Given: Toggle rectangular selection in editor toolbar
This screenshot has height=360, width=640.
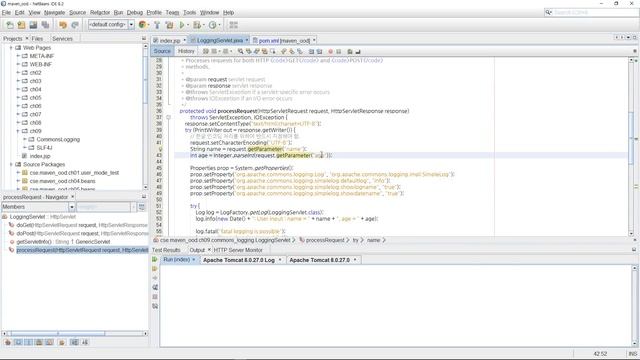Looking at the screenshot, I should point(273,51).
